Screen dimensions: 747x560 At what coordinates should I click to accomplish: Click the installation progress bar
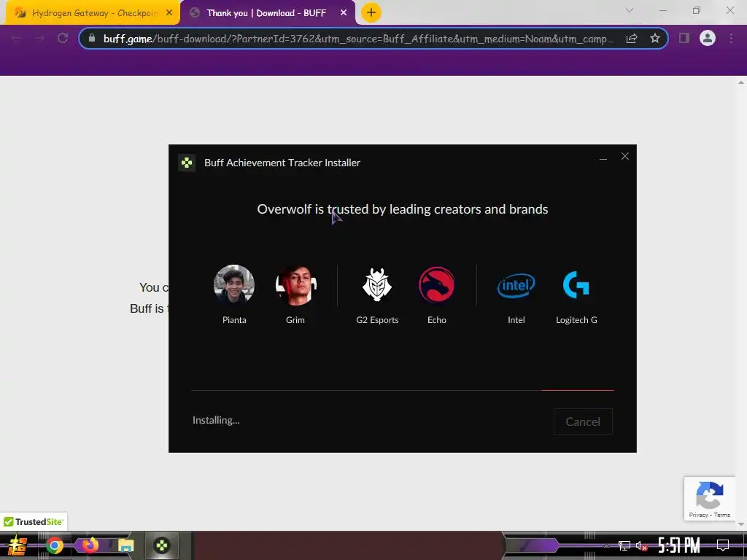point(403,390)
